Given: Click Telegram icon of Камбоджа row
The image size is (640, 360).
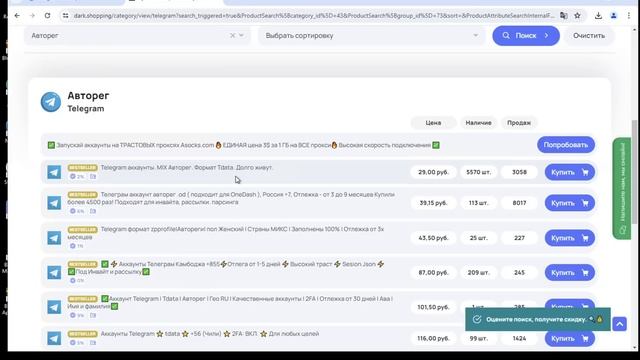Looking at the screenshot, I should 54,273.
